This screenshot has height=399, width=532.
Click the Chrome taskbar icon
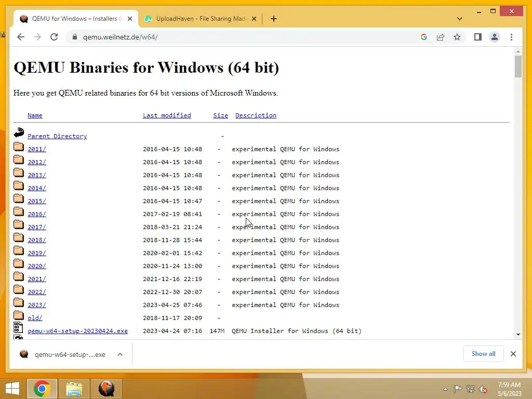click(x=42, y=389)
